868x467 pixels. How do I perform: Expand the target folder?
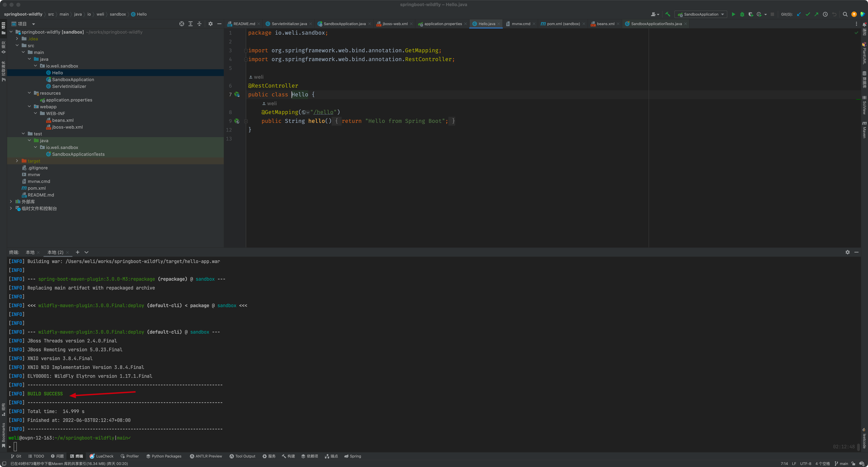[17, 161]
